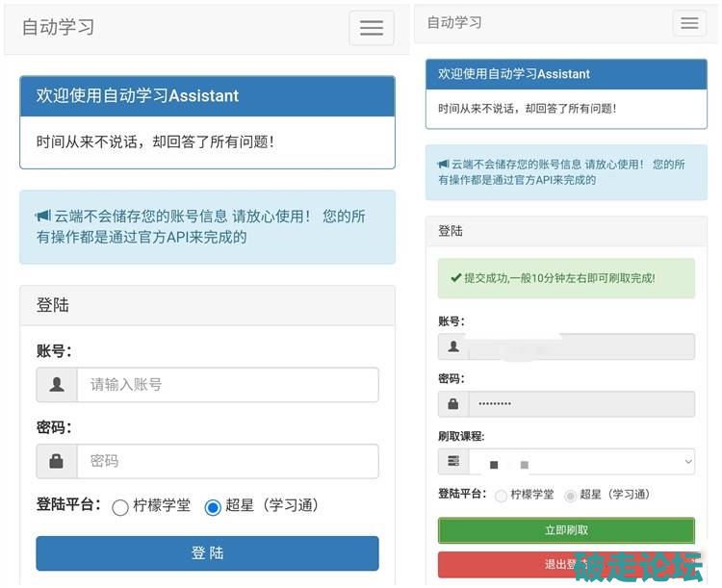Click the empty 密码 password input field
The height and width of the screenshot is (588, 722).
coord(227,461)
